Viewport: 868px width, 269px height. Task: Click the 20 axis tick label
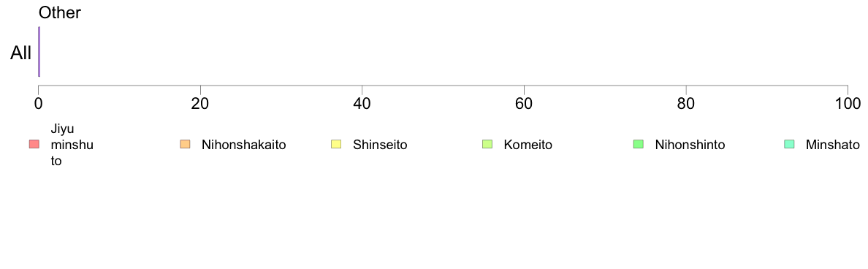tap(200, 102)
